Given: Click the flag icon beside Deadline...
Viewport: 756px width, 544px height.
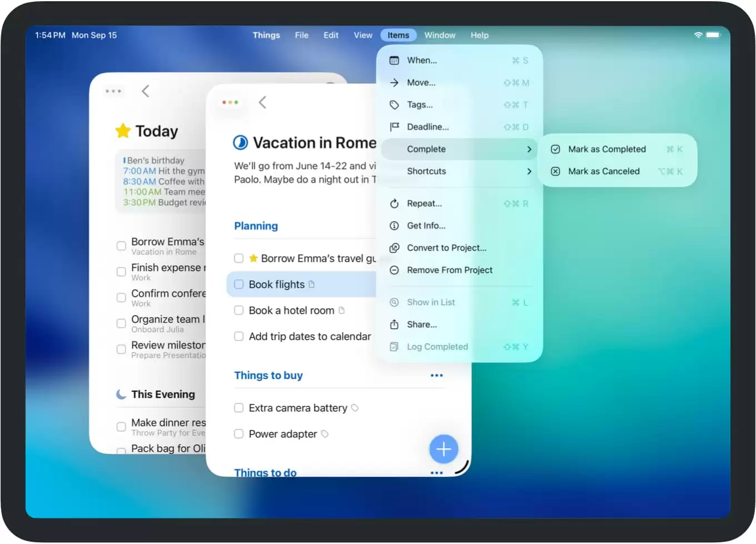Looking at the screenshot, I should 394,127.
